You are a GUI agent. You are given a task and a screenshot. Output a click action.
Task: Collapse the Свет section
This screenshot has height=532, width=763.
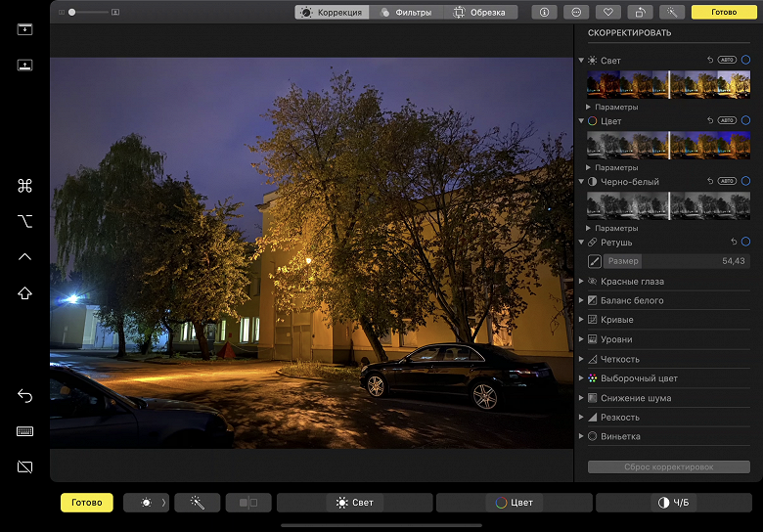[581, 61]
